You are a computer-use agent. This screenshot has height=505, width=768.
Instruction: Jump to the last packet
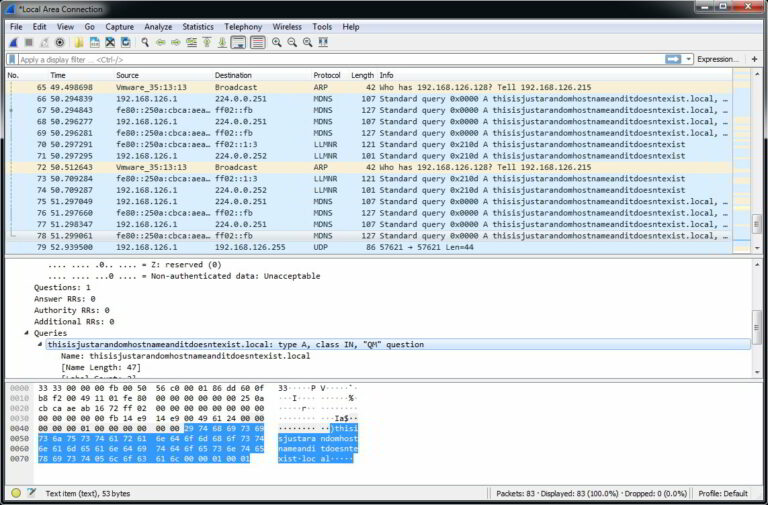click(222, 43)
